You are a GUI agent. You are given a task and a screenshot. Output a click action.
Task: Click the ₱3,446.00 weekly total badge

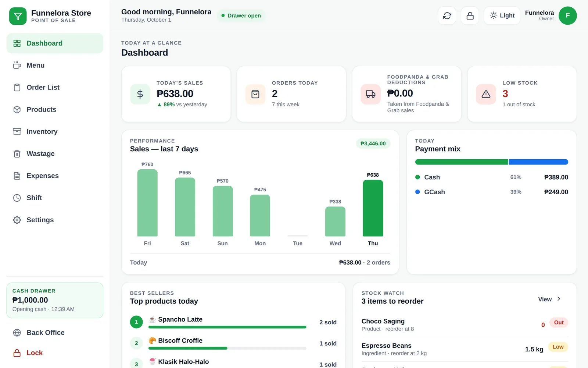[x=373, y=144]
